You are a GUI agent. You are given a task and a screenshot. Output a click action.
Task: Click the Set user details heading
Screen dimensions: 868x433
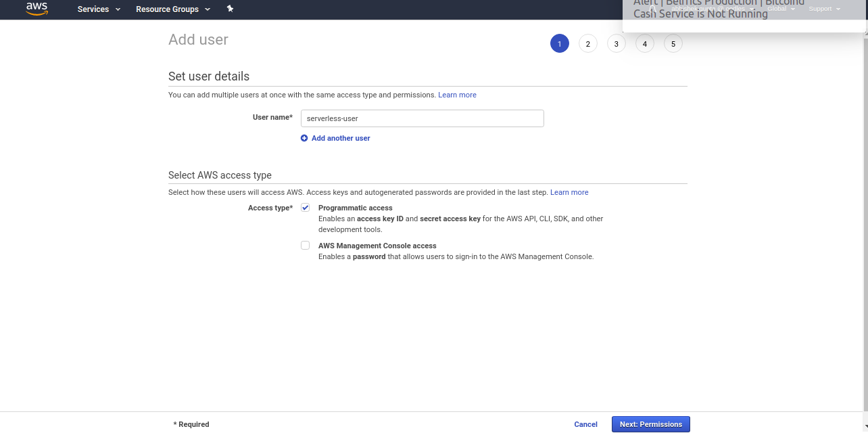coord(209,76)
